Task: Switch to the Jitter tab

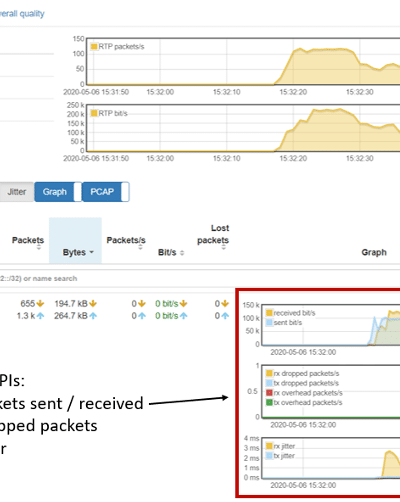Action: 17,192
